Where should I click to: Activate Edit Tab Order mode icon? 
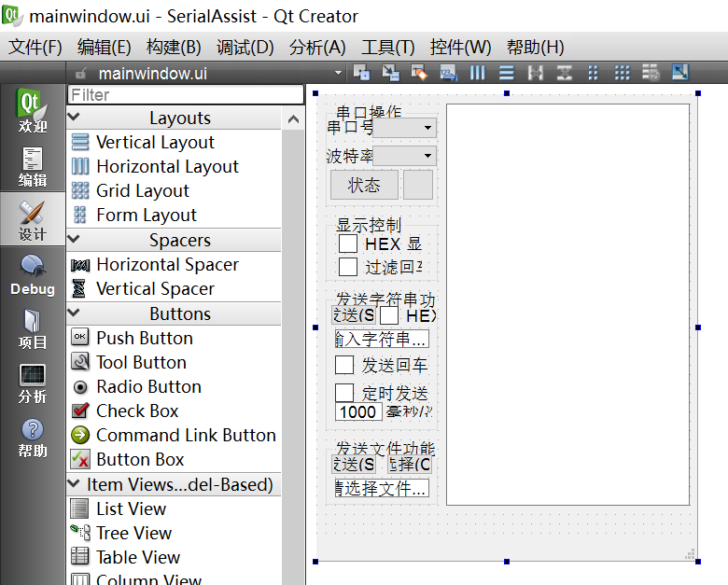tap(449, 73)
